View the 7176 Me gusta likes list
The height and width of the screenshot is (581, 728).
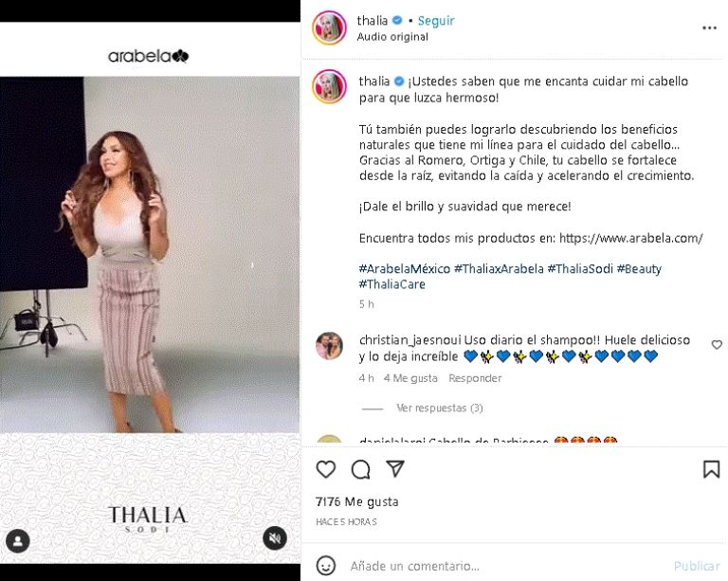coord(356,501)
